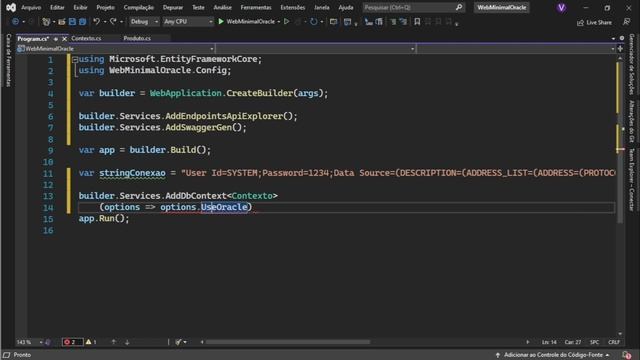
Task: Start without debugging outline play icon
Action: [287, 22]
